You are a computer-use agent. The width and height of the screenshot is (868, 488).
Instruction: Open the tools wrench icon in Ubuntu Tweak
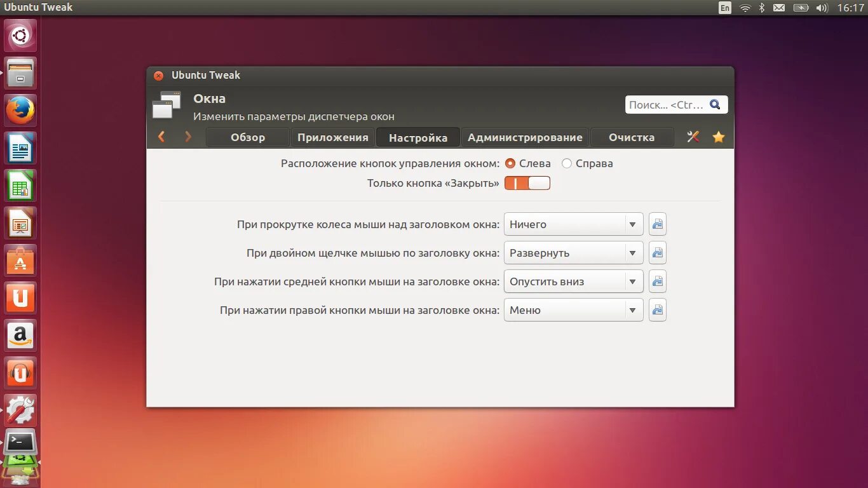[x=693, y=137]
